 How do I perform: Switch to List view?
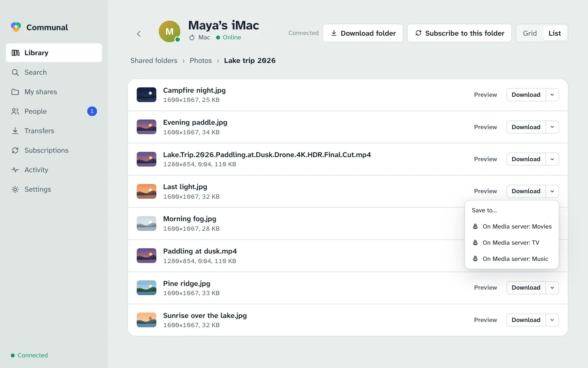pos(555,33)
